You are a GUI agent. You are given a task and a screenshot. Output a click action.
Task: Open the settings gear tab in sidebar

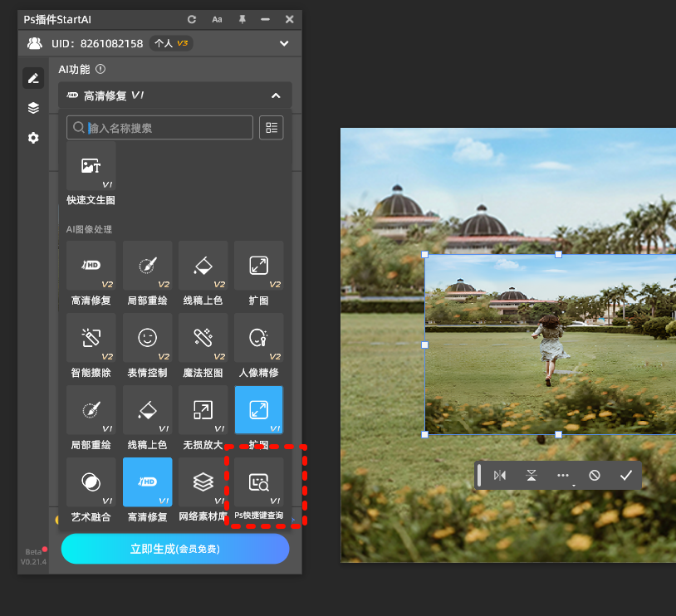tap(33, 138)
